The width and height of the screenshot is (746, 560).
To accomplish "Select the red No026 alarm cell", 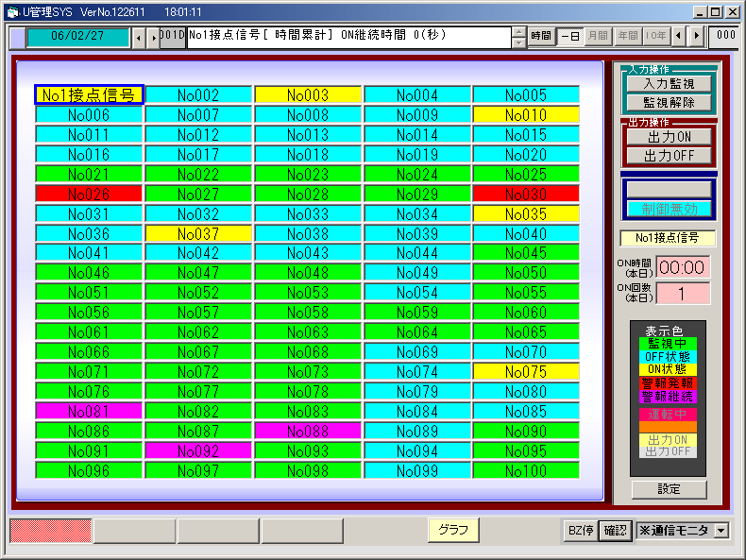I will pos(89,194).
